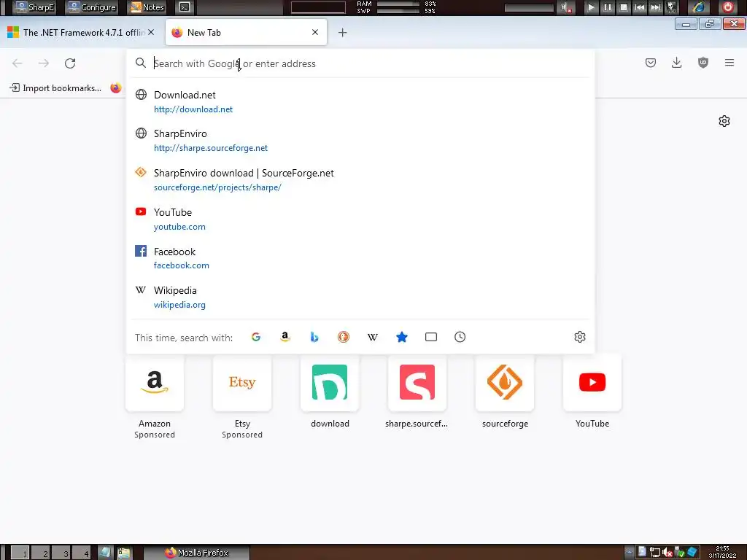The width and height of the screenshot is (747, 560).
Task: Open SharpEnviro sharpe.sourceforge.net suggestion
Action: [x=360, y=141]
